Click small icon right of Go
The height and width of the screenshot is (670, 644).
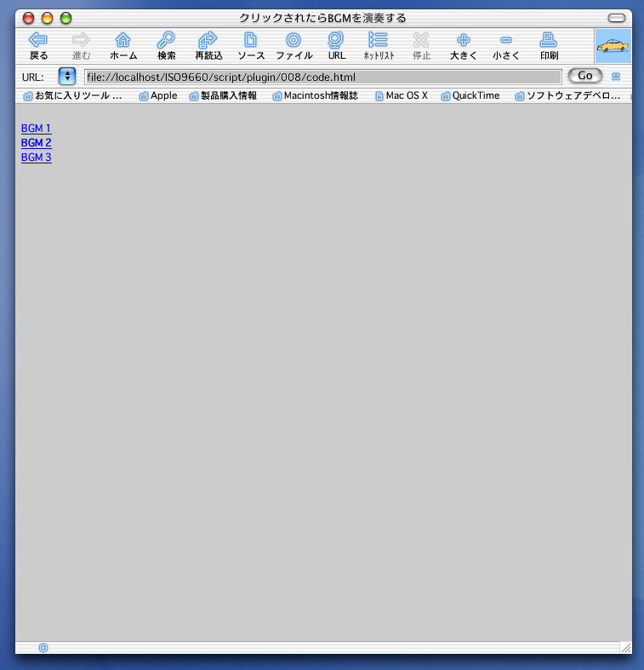point(615,77)
